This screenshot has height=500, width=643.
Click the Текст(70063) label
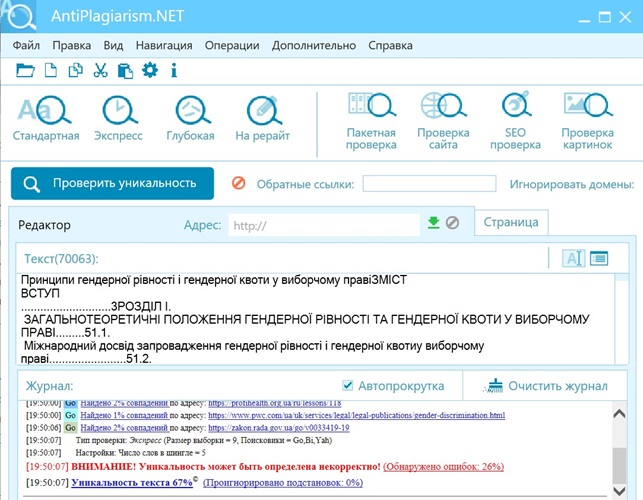tap(61, 259)
